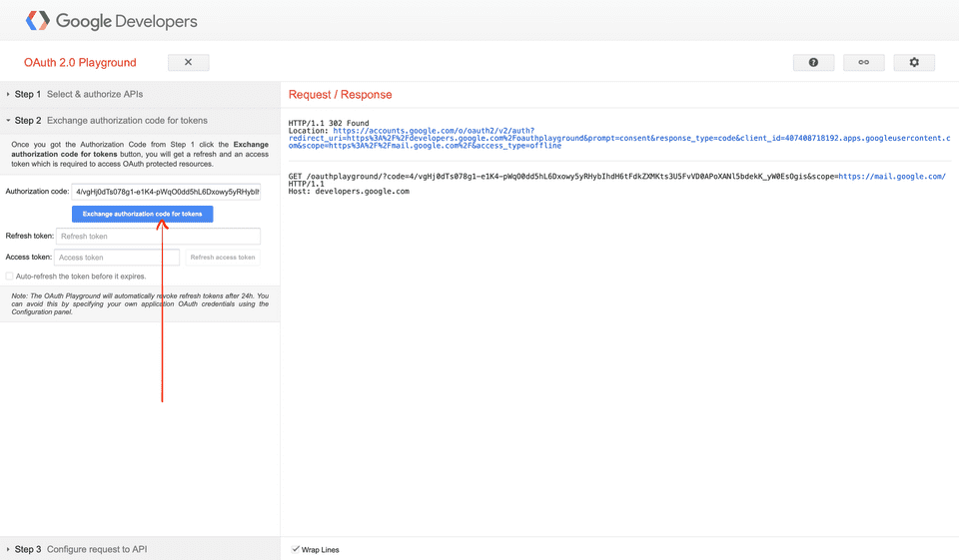Click the Refresh access token button
959x560 pixels.
tap(223, 258)
